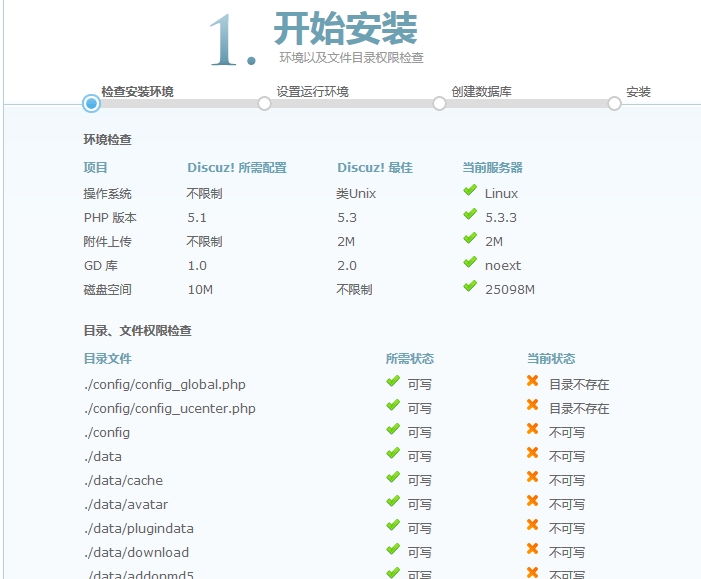This screenshot has width=701, height=579.
Task: Select the 检查安装环境 step label
Action: click(x=137, y=92)
